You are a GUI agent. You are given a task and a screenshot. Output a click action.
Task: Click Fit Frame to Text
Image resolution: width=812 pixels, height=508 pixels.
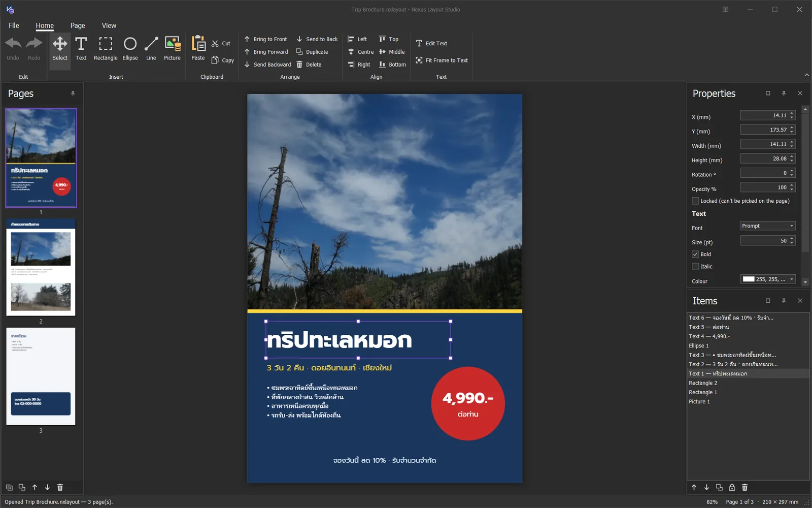(442, 60)
